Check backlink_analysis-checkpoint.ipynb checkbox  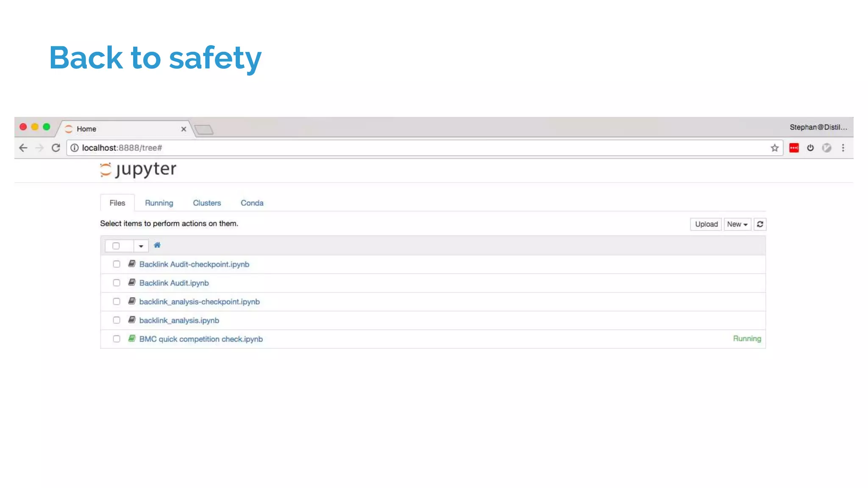tap(117, 302)
